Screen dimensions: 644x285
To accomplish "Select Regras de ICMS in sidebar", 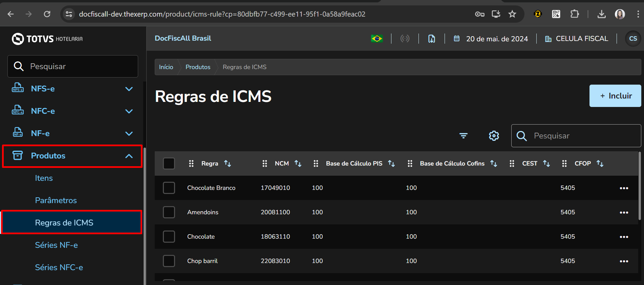I will [x=71, y=222].
